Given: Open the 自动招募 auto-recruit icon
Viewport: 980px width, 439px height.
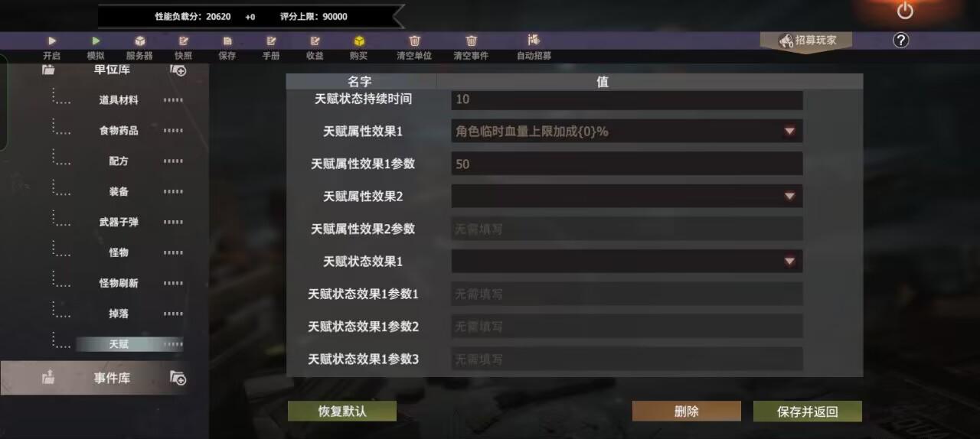Looking at the screenshot, I should click(534, 40).
